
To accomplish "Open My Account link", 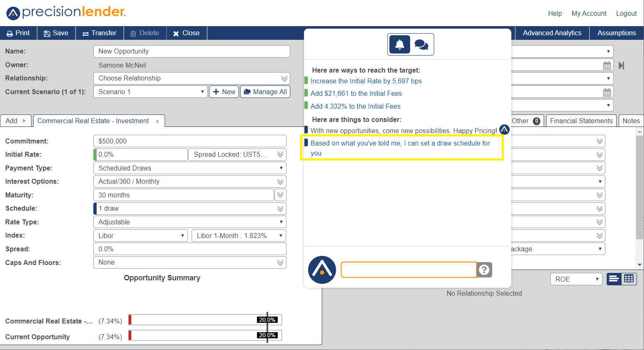I will tap(589, 13).
